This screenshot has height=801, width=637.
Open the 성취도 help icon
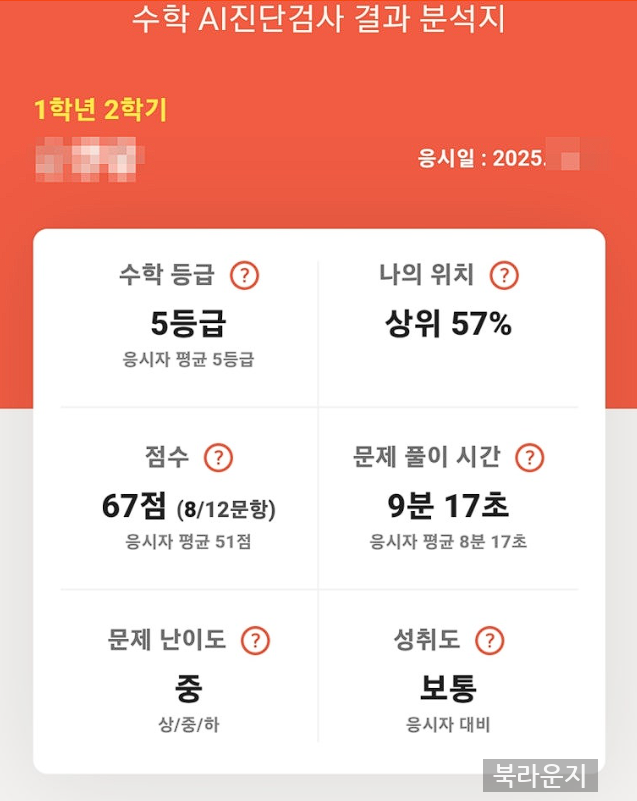(x=489, y=640)
